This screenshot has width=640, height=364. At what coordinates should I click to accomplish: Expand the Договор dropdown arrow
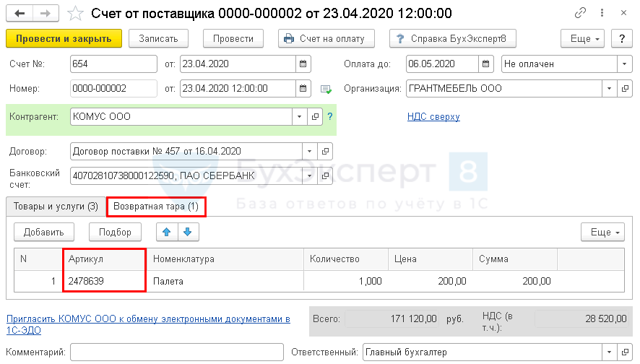[310, 152]
